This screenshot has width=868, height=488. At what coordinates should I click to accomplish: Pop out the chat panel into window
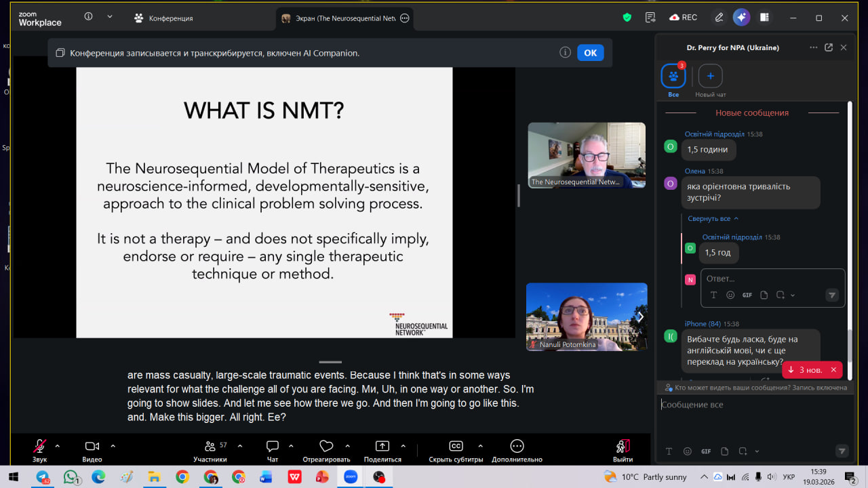828,47
